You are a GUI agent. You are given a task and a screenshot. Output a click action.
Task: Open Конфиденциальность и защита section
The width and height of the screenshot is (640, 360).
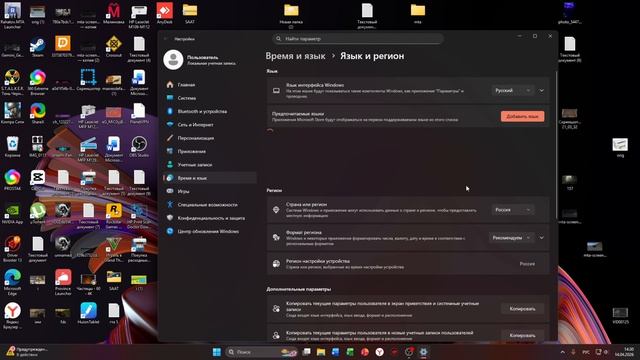point(210,218)
